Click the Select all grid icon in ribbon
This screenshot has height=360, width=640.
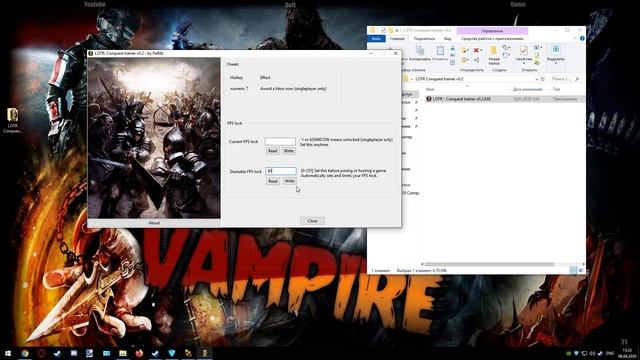pyautogui.click(x=556, y=49)
